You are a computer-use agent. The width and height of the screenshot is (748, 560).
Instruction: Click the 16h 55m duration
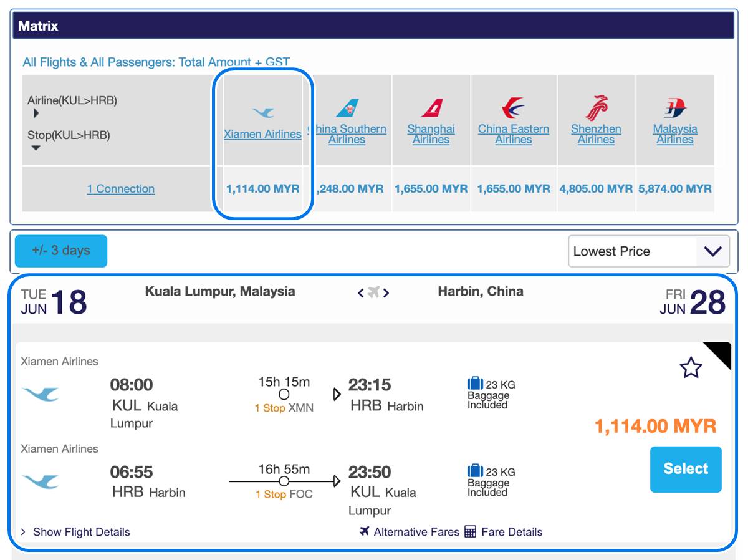284,470
